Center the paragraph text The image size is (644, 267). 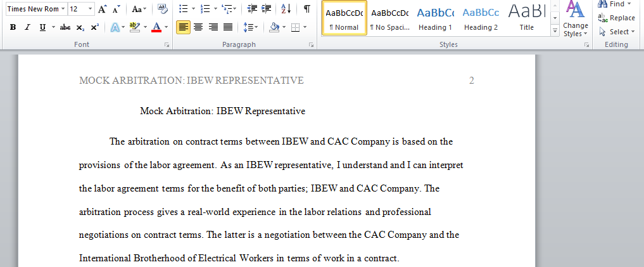[198, 27]
